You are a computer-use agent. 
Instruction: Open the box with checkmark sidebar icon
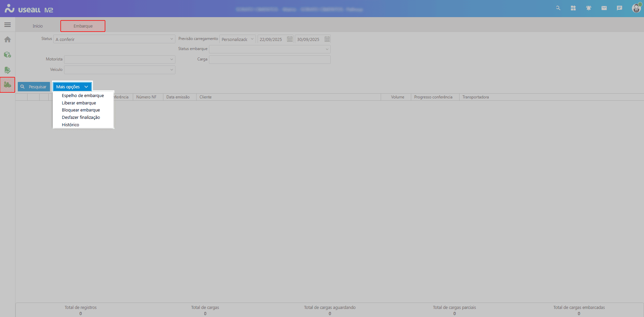point(7,54)
